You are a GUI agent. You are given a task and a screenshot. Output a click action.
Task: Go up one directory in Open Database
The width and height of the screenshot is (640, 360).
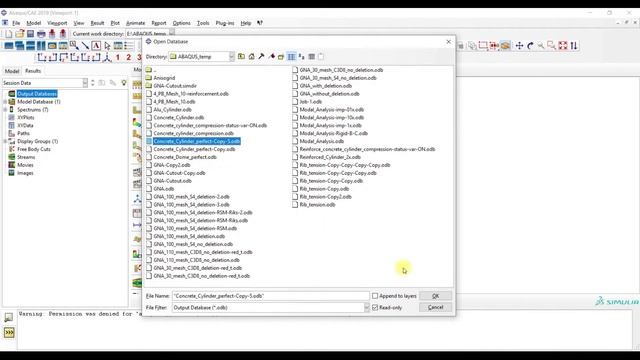click(x=241, y=57)
